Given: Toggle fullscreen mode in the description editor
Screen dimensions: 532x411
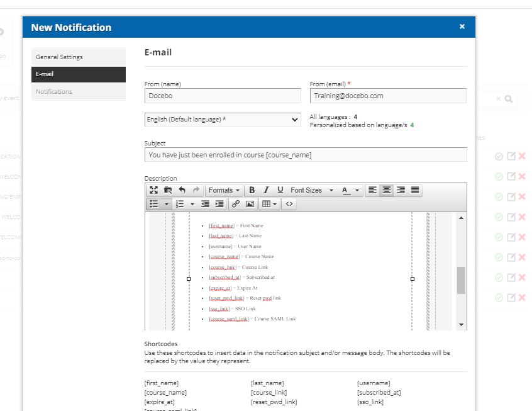Looking at the screenshot, I should [153, 190].
